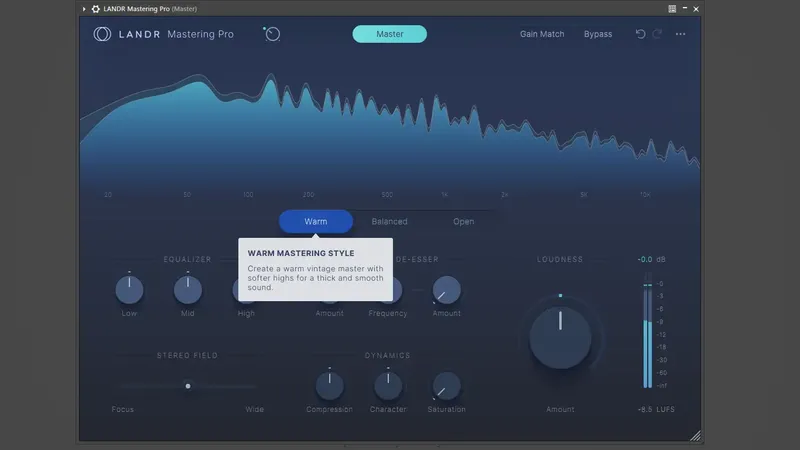Click the frequency spectrum display

coord(390,130)
